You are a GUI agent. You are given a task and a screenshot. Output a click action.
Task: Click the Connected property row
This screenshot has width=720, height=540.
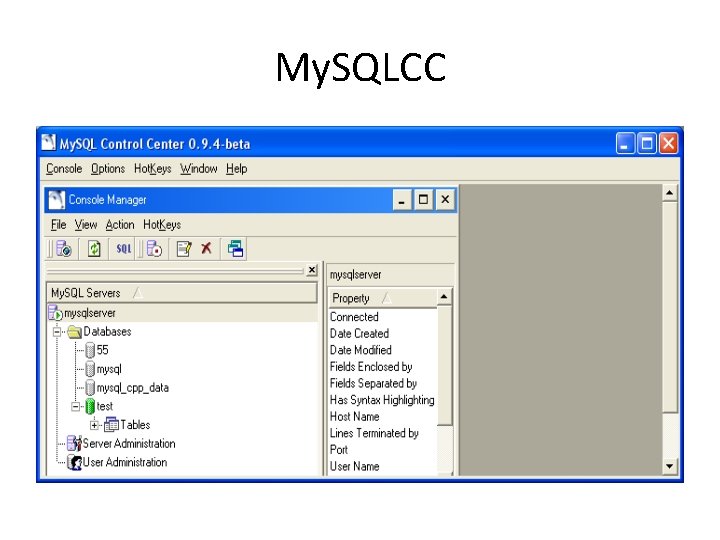point(354,317)
